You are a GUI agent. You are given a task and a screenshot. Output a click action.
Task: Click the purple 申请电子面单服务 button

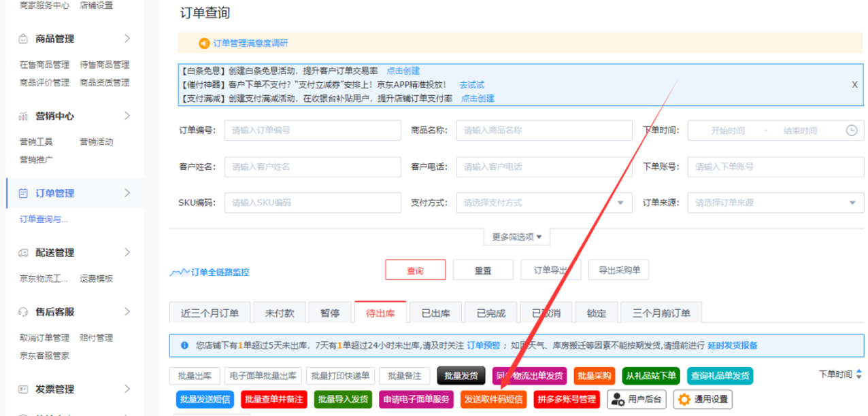[416, 399]
